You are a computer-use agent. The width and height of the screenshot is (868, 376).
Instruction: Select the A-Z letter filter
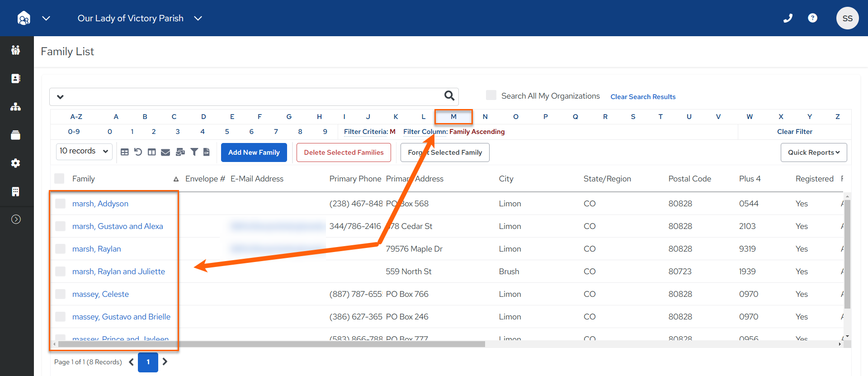point(76,117)
